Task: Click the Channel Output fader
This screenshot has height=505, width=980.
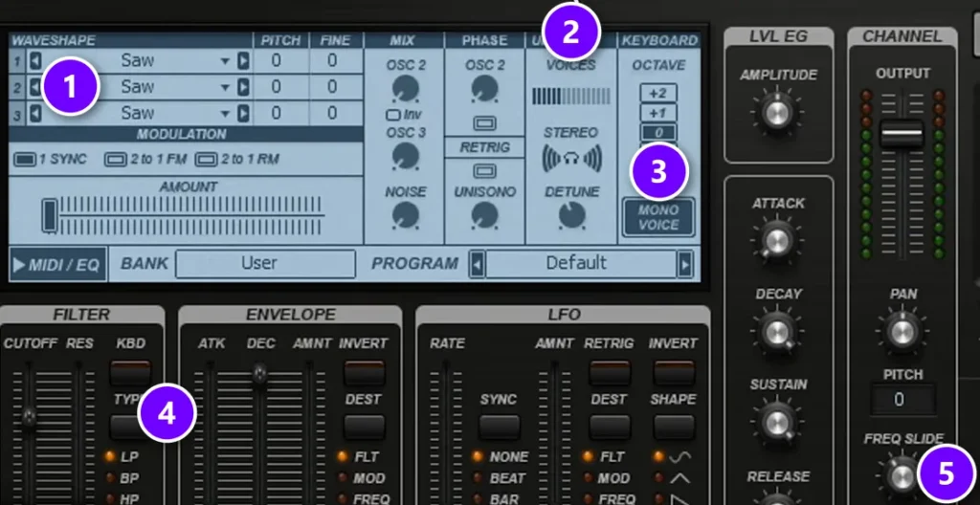Action: 902,133
